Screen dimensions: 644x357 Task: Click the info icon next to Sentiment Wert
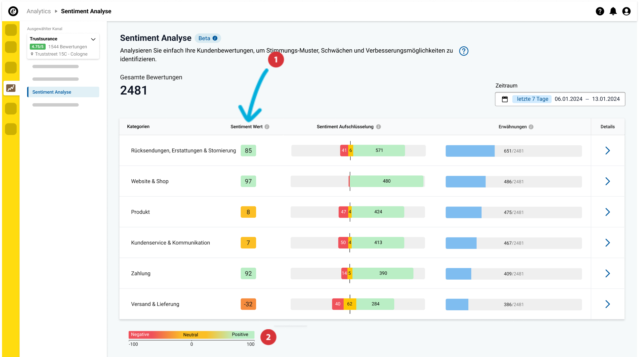pyautogui.click(x=267, y=127)
